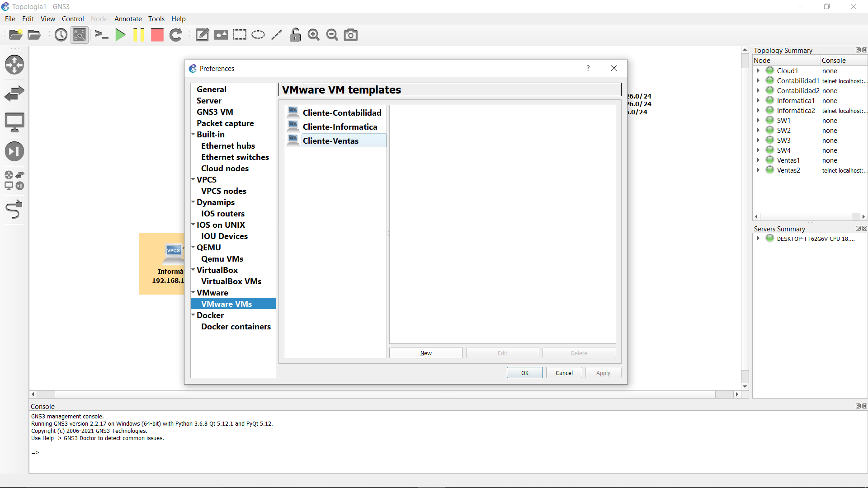The image size is (868, 488).
Task: Click the New button for VMware templates
Action: tap(425, 353)
